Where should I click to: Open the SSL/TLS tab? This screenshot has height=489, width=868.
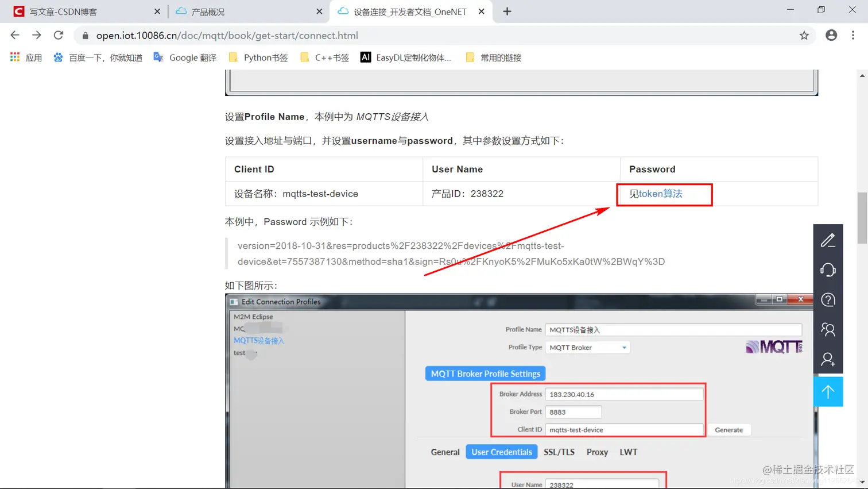559,452
